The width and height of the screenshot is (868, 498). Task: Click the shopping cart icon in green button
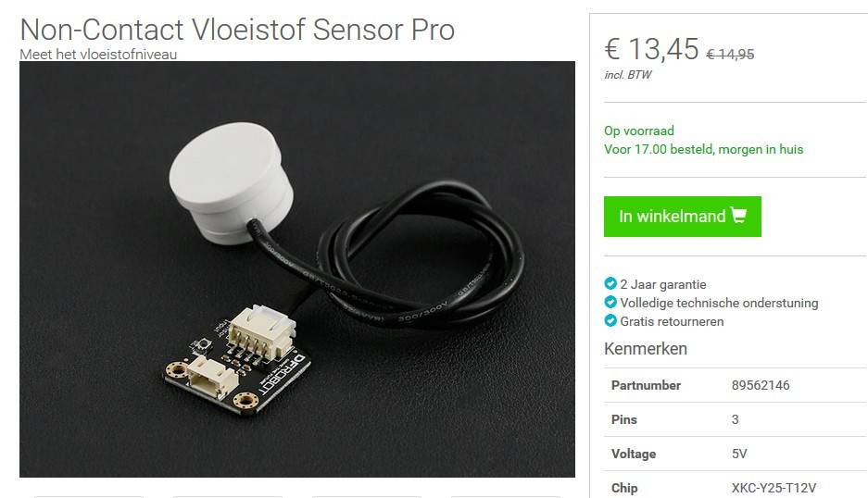(739, 215)
